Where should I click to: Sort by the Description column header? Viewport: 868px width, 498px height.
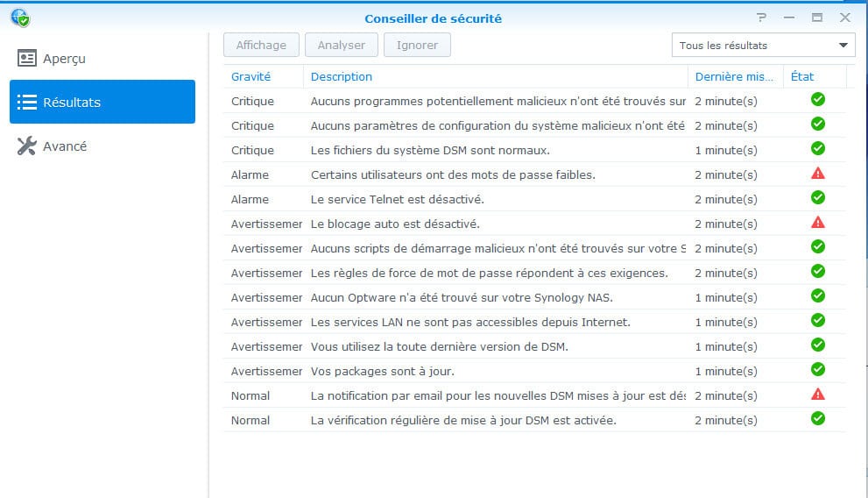[x=496, y=76]
